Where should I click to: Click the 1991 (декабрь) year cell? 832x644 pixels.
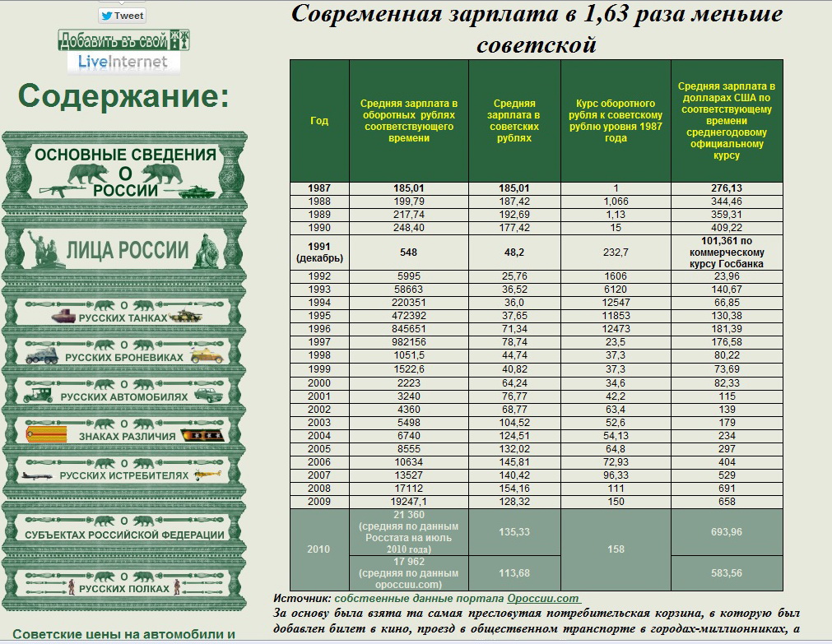[x=319, y=253]
